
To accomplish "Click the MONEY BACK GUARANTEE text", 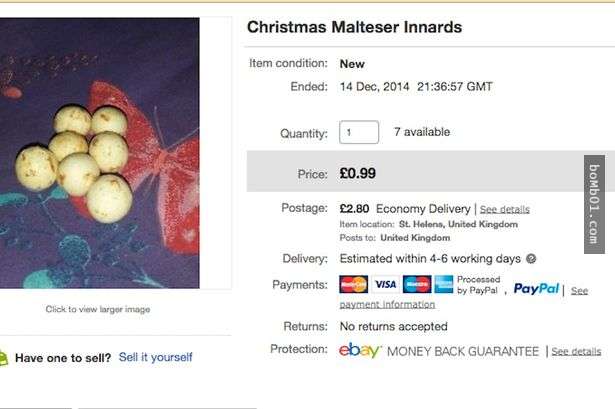I will 462,352.
